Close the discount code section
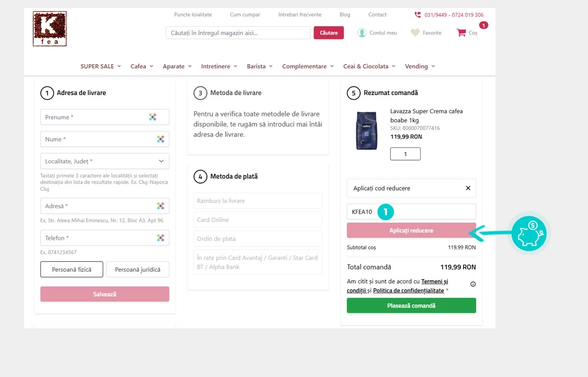Viewport: 588px width, 377px height. point(468,189)
